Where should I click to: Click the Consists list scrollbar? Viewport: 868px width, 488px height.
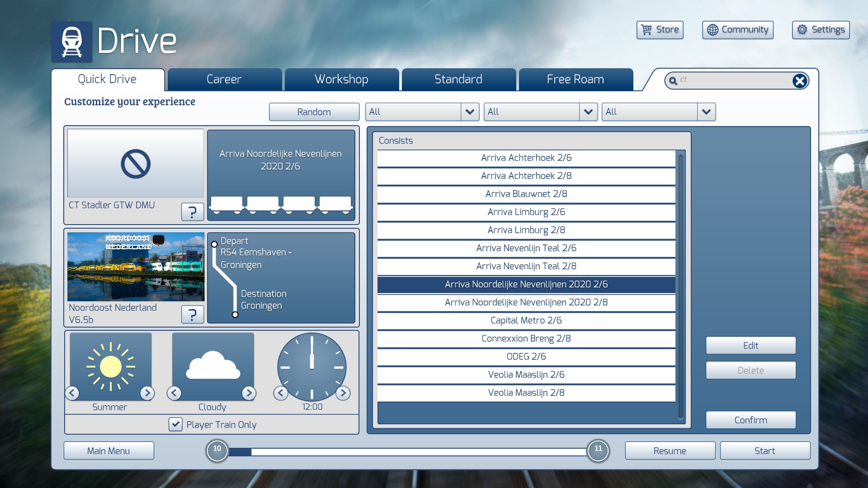680,286
